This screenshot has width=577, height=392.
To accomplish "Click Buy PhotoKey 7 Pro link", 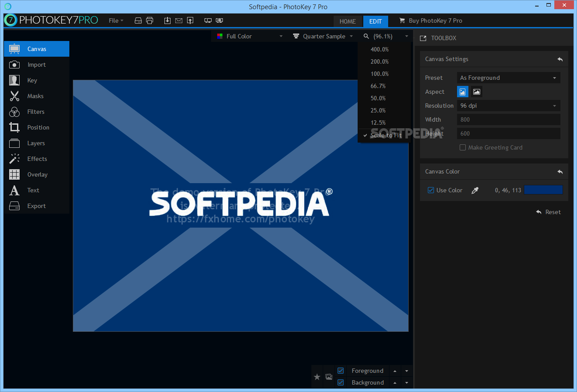I will tap(431, 20).
